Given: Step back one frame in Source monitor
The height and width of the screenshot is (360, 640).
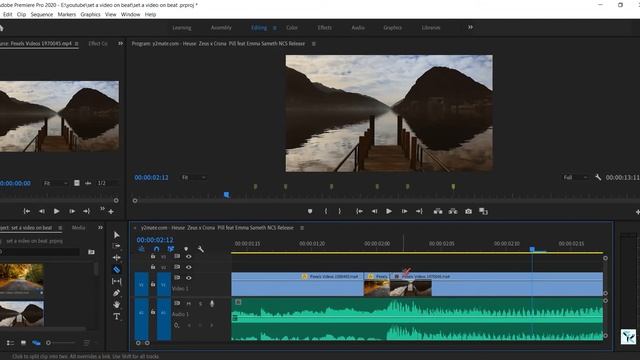Looking at the screenshot, I should 42,211.
